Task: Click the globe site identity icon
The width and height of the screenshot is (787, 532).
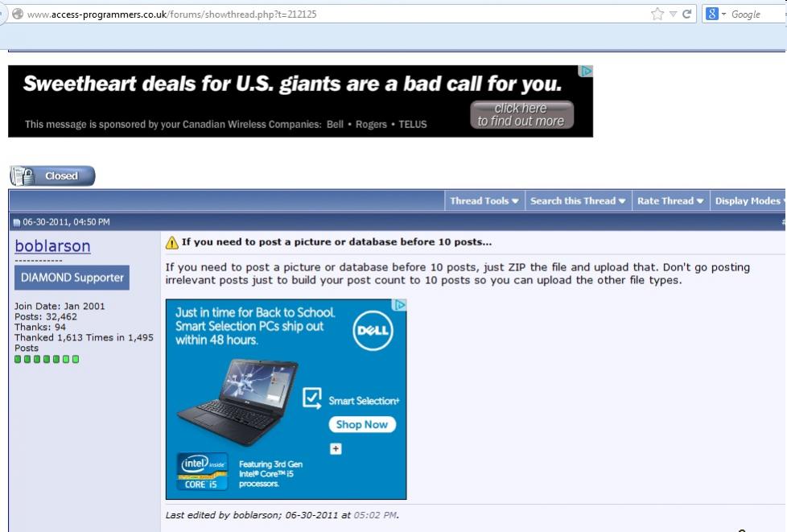Action: click(18, 14)
